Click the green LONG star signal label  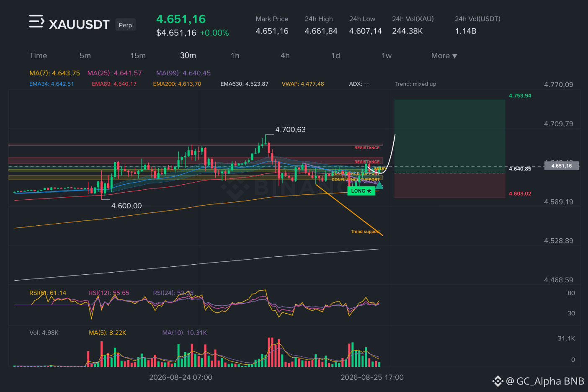pos(361,191)
